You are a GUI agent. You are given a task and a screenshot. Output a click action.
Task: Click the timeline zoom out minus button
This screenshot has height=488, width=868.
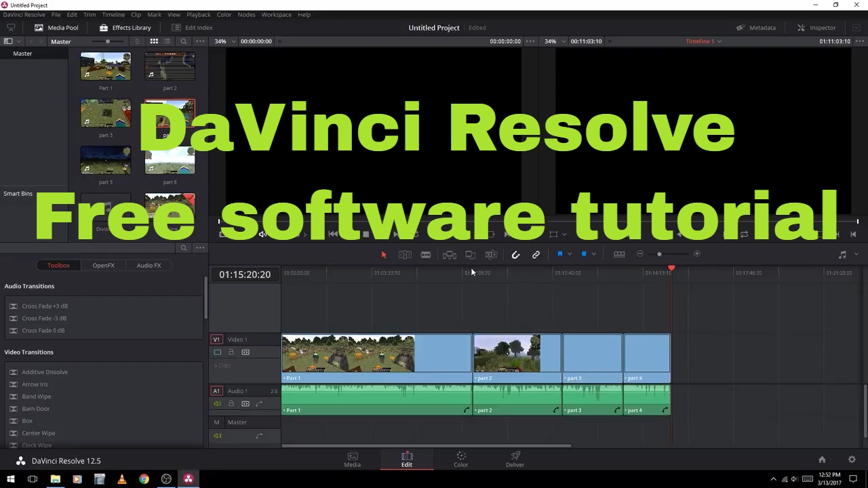(x=640, y=254)
